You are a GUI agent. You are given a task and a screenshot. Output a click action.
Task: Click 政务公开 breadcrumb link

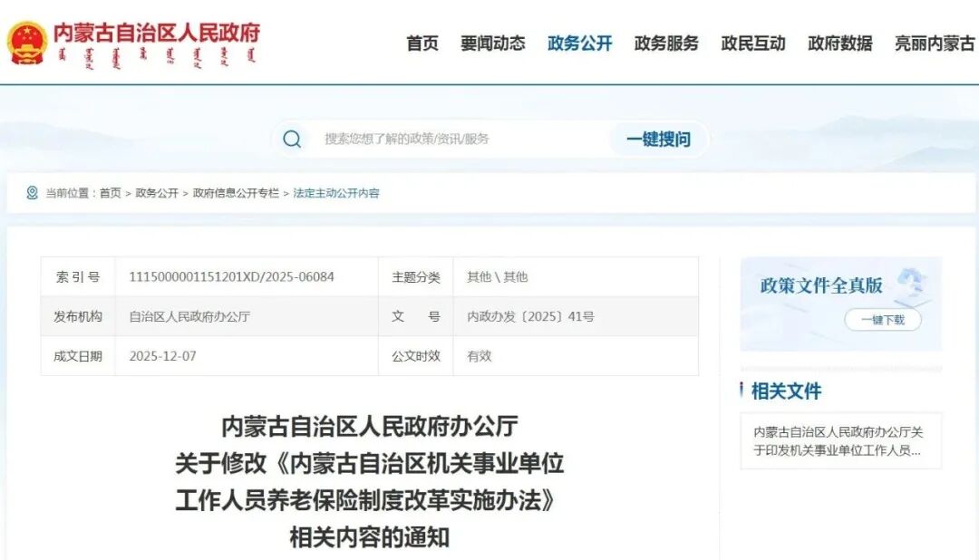157,193
